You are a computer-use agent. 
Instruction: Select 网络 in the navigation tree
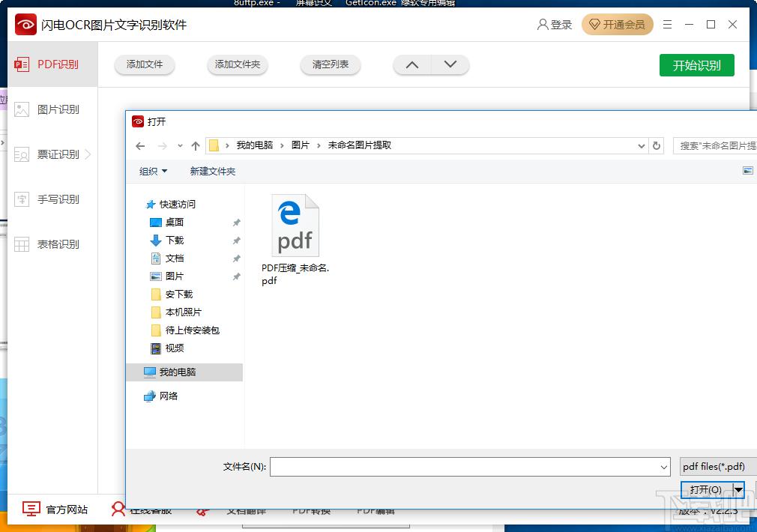coord(160,396)
